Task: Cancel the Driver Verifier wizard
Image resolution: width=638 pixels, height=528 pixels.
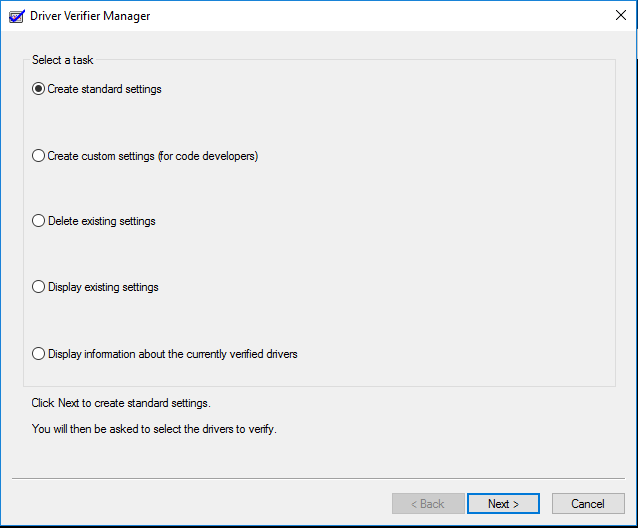Action: (588, 504)
